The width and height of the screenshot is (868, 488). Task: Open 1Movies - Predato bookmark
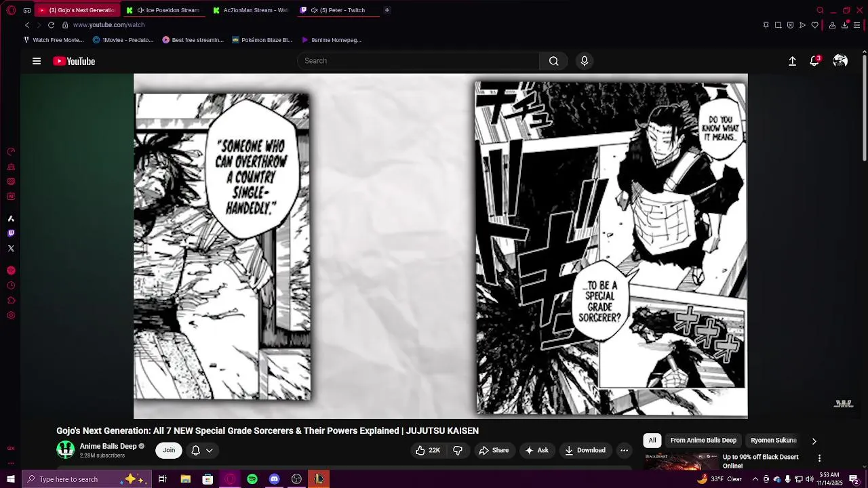coord(123,40)
